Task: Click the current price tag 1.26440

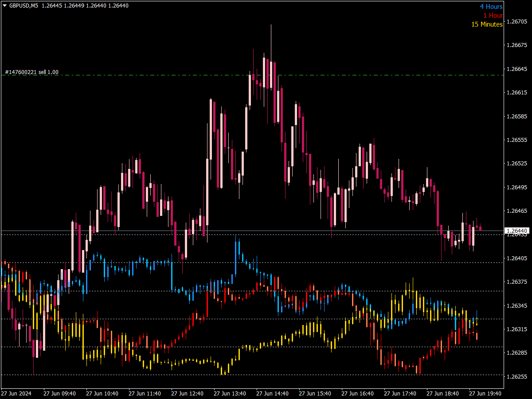Action: tap(517, 231)
